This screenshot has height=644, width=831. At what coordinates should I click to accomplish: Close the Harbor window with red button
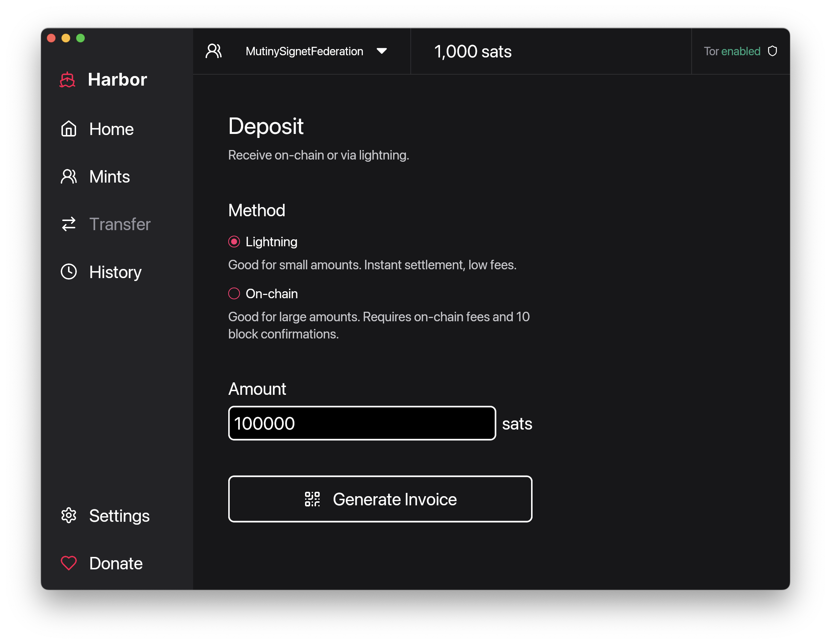51,38
